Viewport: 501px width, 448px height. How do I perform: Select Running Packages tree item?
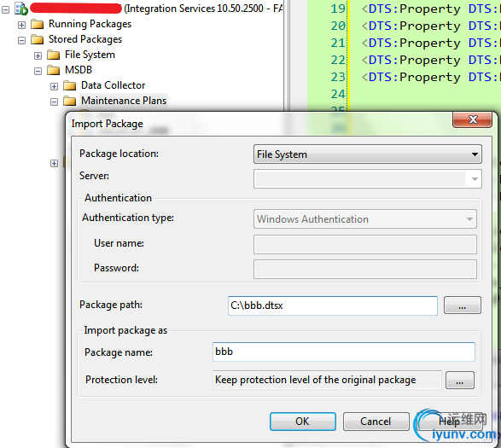(x=90, y=24)
